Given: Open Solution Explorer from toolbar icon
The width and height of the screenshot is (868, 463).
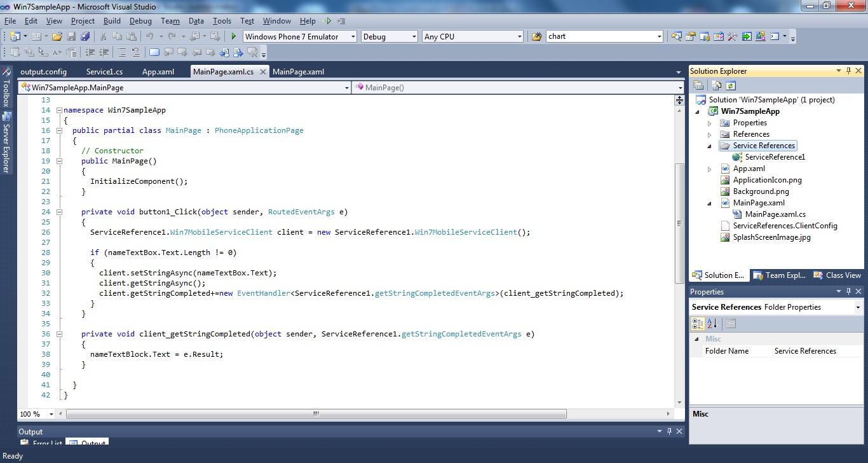Looking at the screenshot, I should pyautogui.click(x=676, y=36).
